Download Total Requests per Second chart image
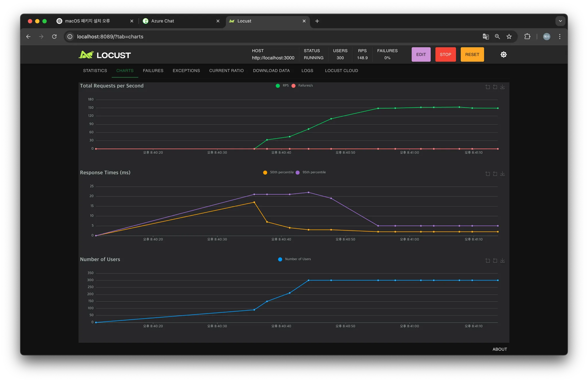Image resolution: width=588 pixels, height=382 pixels. click(502, 87)
